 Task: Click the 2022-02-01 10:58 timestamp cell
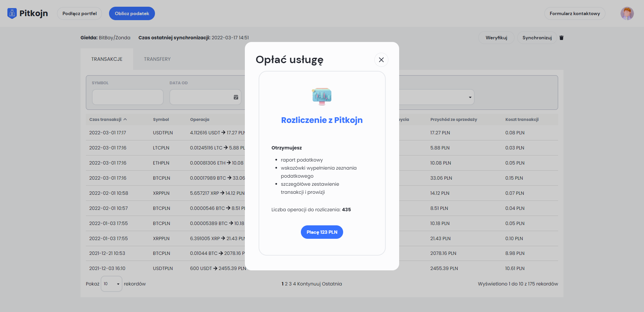tap(109, 193)
